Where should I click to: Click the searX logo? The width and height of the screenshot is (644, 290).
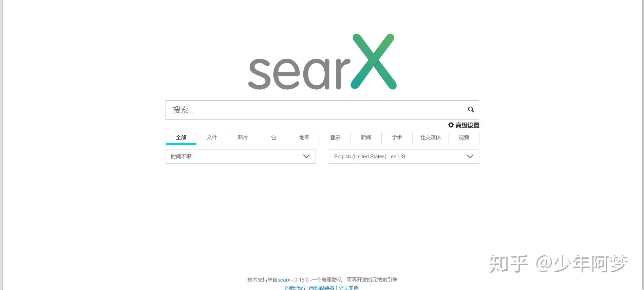point(322,61)
